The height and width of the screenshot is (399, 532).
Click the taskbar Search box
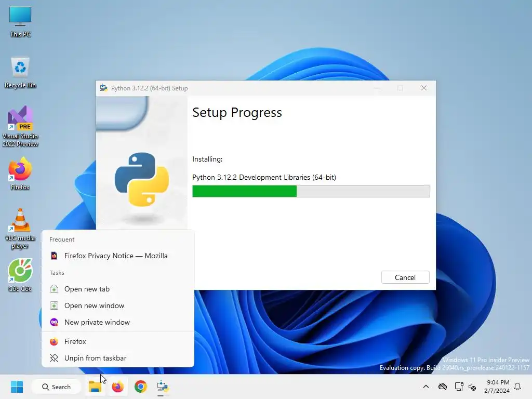56,387
